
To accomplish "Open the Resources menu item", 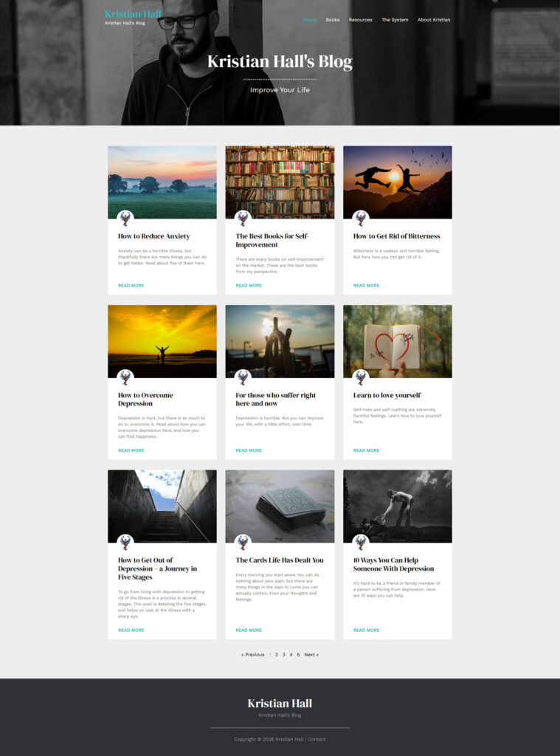I will click(361, 20).
